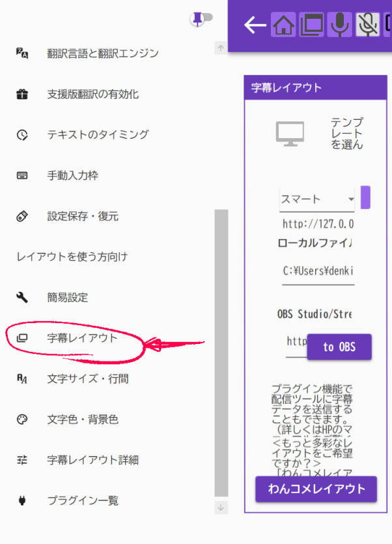Click the palette icon for 文字色・背景色

[x=22, y=420]
